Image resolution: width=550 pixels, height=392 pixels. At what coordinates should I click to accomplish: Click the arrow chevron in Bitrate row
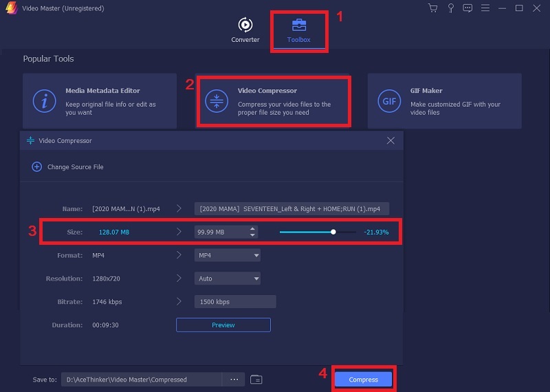click(x=179, y=301)
